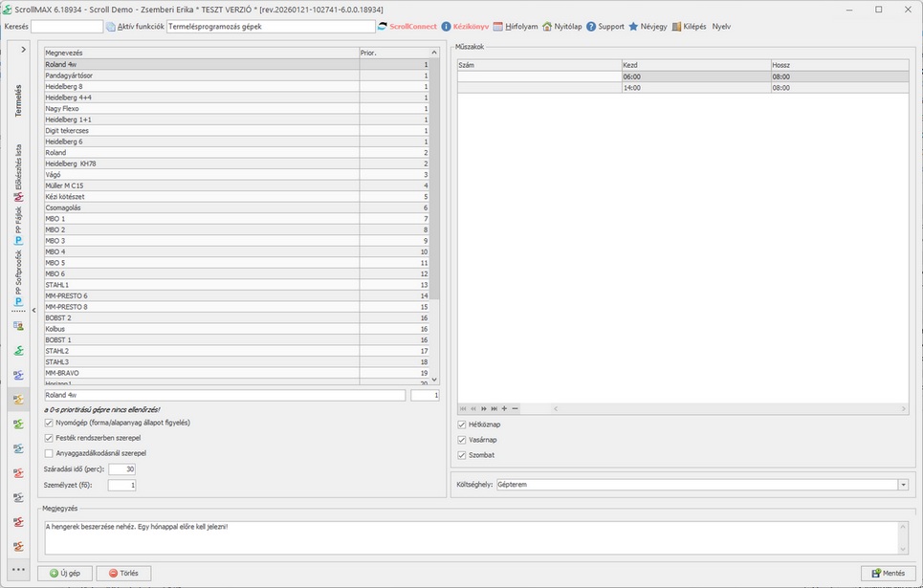923x588 pixels.
Task: Expand the left sidebar with chevron arrow
Action: (x=23, y=49)
